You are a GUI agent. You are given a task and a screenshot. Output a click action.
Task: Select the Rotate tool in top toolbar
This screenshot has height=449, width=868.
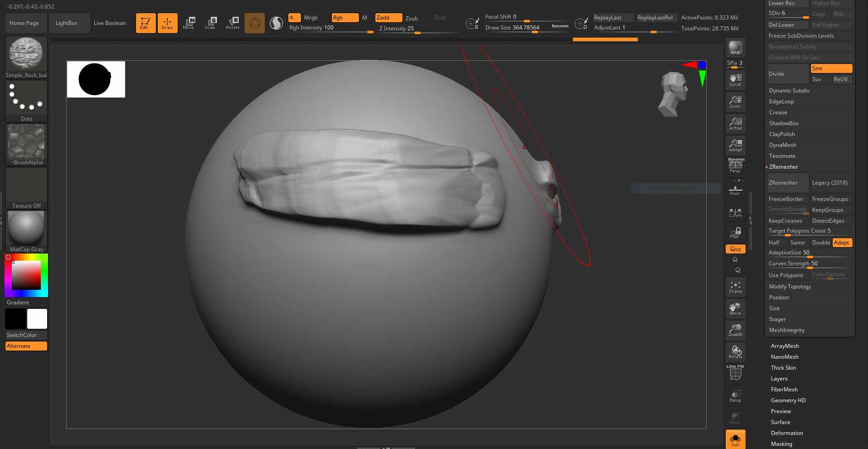[233, 23]
